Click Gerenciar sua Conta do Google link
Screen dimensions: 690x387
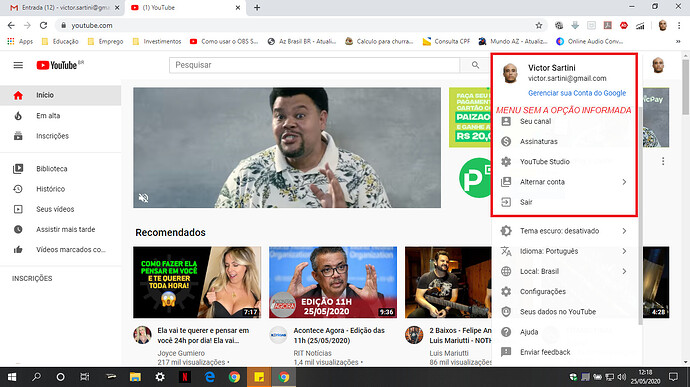click(577, 93)
